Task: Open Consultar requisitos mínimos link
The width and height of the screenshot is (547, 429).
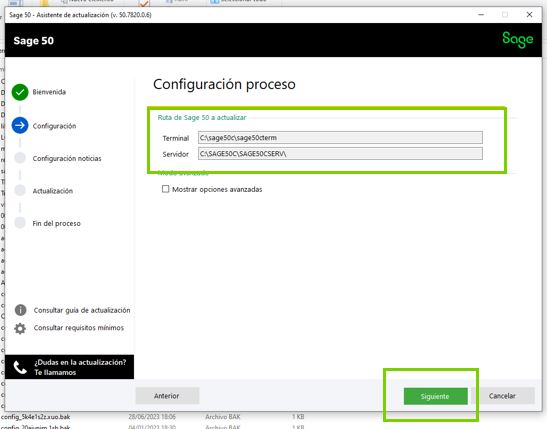Action: point(79,328)
